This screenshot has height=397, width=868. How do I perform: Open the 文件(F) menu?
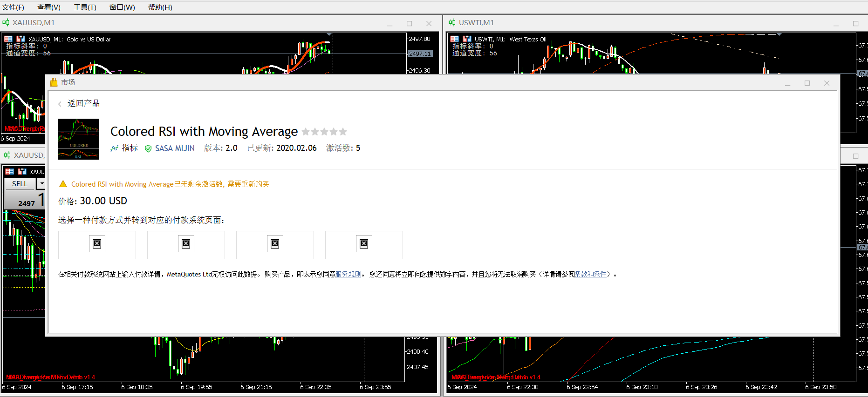click(13, 7)
